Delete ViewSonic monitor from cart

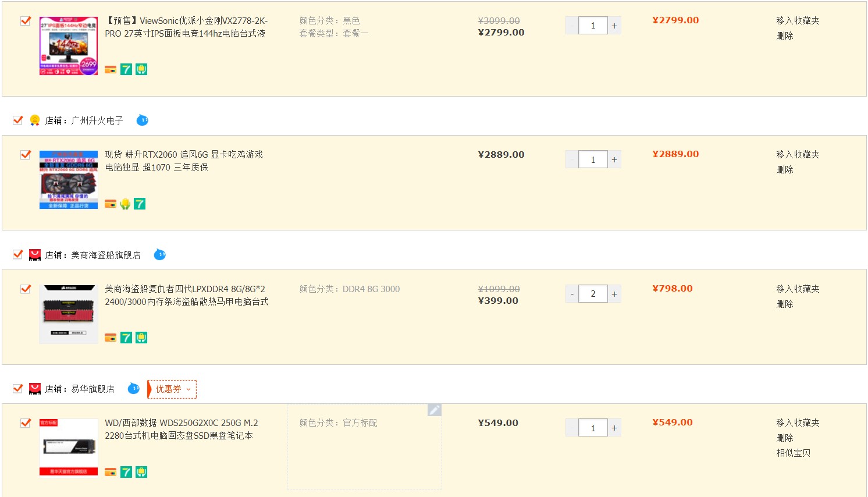pyautogui.click(x=785, y=35)
